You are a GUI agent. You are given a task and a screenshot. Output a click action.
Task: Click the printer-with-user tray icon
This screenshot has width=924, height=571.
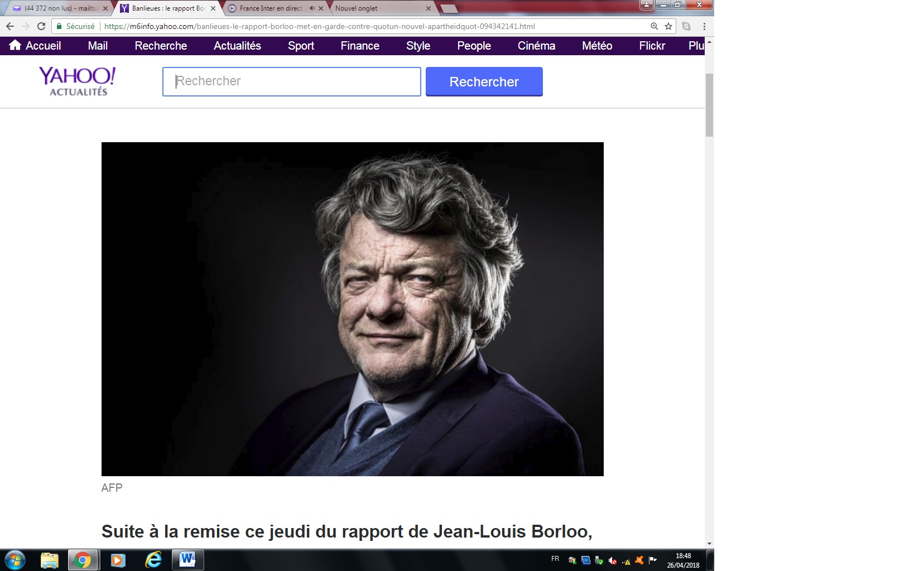coord(572,560)
